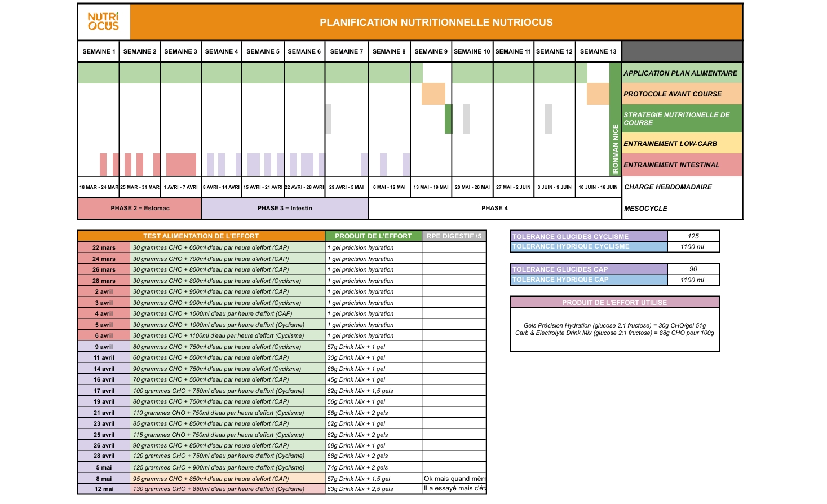Select the SEMAINE 1 column header
Viewport: 827px width, 504px height.
pos(99,51)
